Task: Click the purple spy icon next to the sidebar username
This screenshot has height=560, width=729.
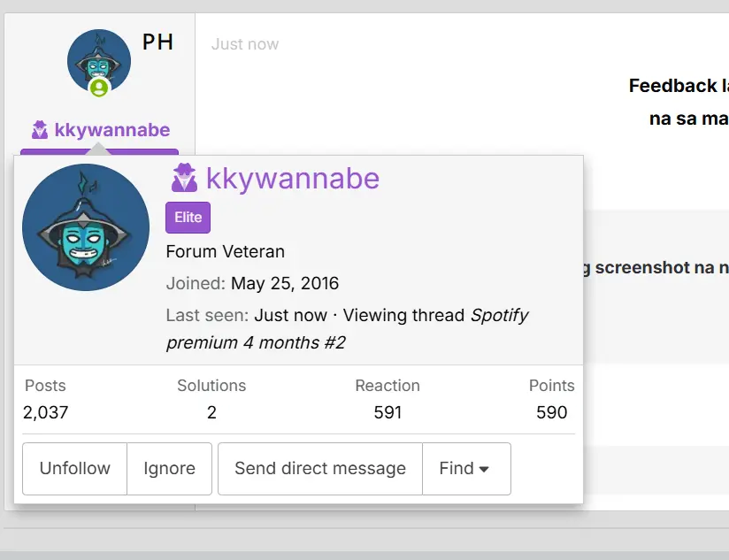Action: pos(40,130)
